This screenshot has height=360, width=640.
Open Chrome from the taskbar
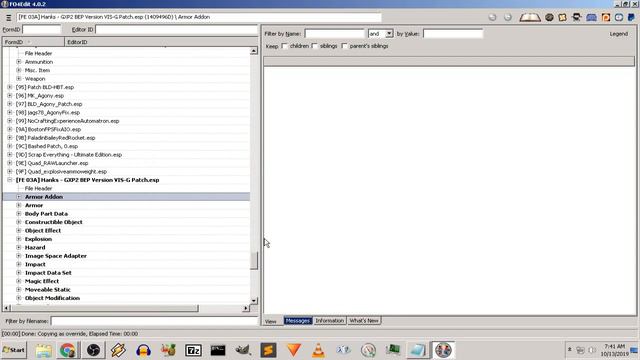[68, 350]
